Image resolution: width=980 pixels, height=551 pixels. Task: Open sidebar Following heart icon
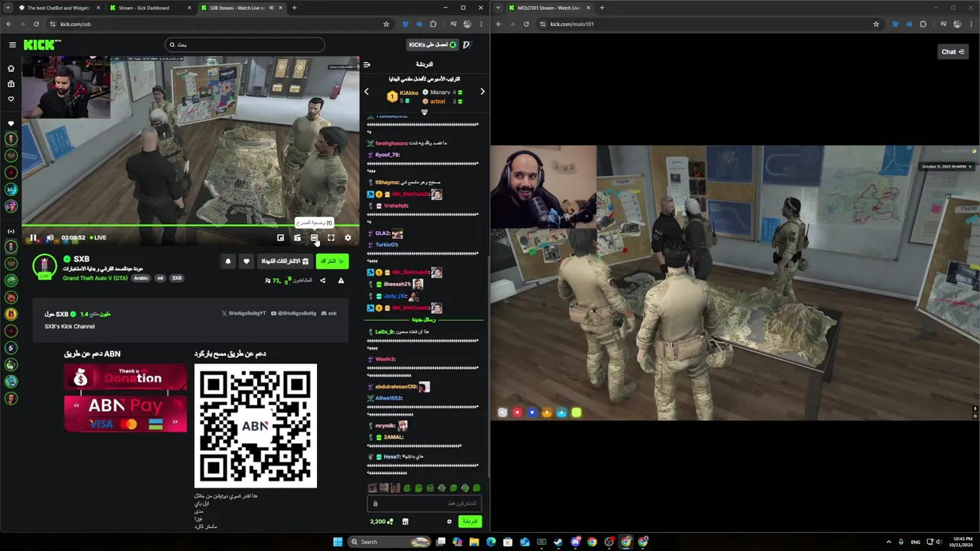tap(11, 99)
